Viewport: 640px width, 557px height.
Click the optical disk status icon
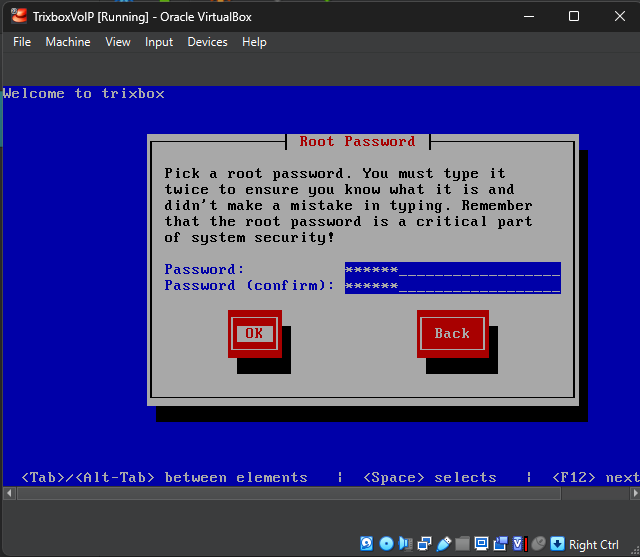click(386, 544)
